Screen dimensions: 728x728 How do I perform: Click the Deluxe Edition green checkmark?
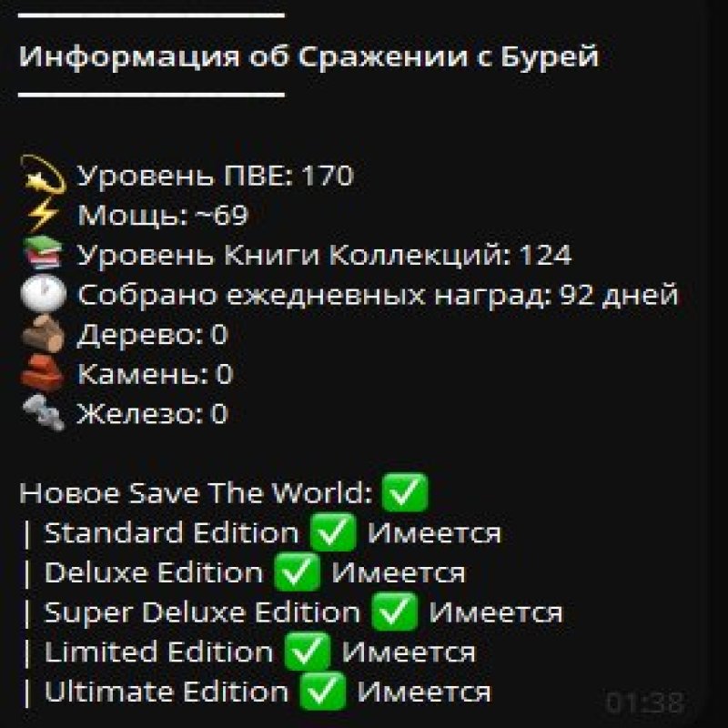pos(298,572)
